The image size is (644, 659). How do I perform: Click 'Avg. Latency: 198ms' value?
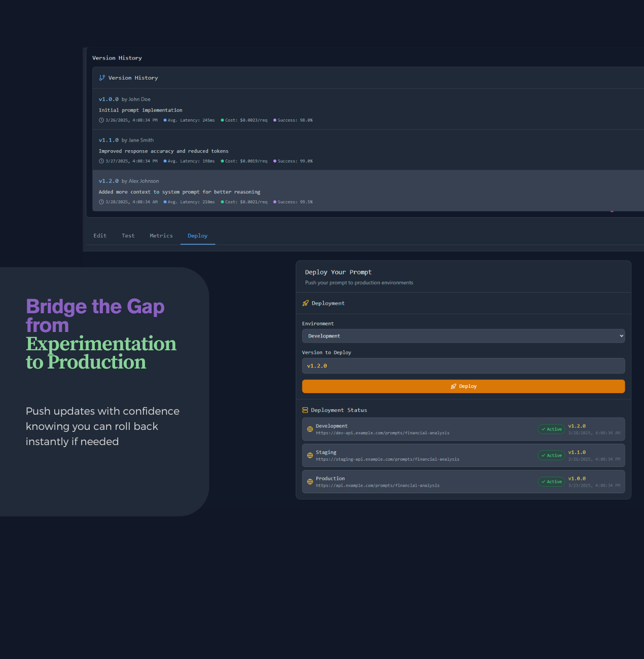(x=191, y=161)
